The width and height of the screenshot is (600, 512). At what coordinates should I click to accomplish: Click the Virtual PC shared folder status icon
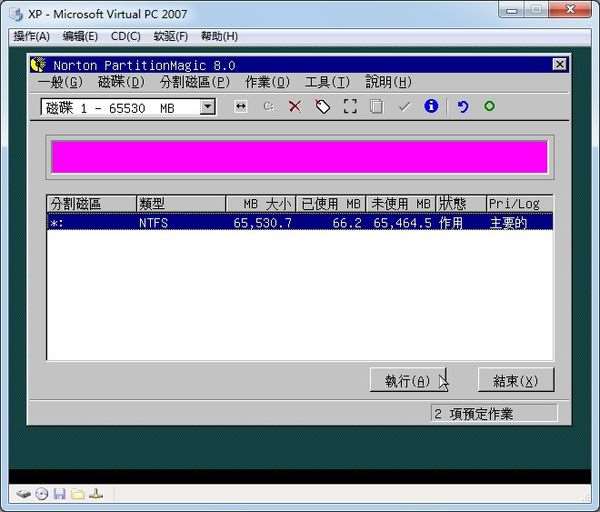point(78,494)
